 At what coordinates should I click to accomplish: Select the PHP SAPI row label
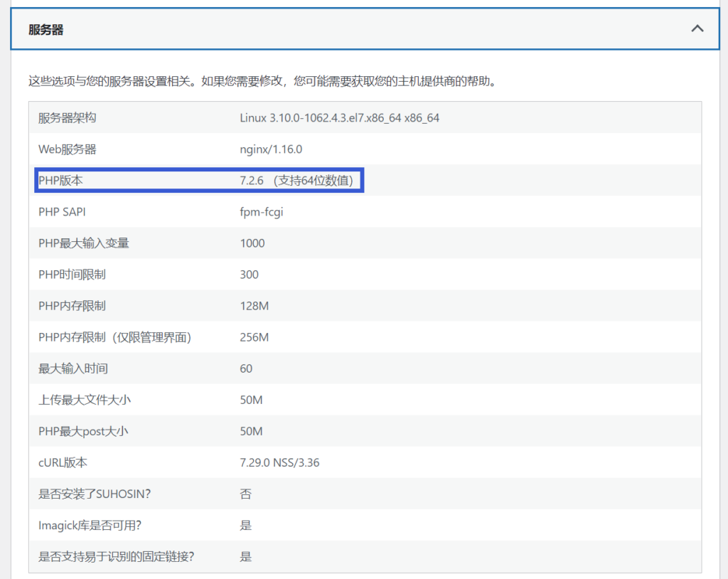pyautogui.click(x=63, y=212)
